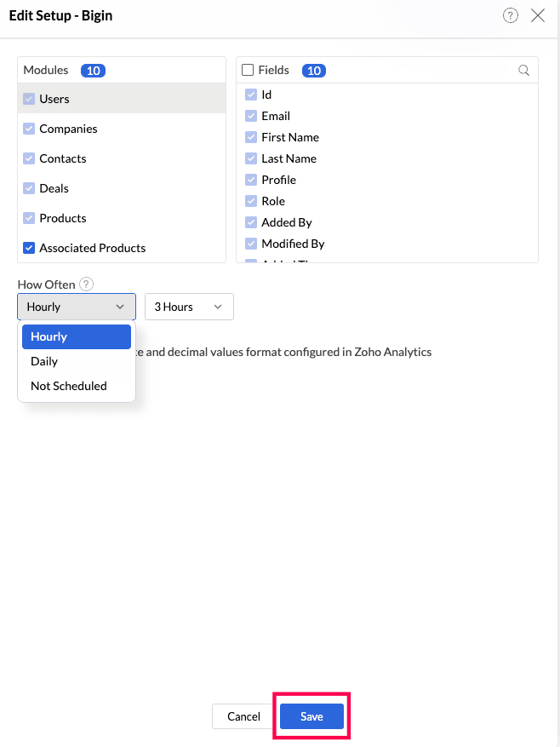This screenshot has width=560, height=747.
Task: Select the Companies module label
Action: coord(68,129)
